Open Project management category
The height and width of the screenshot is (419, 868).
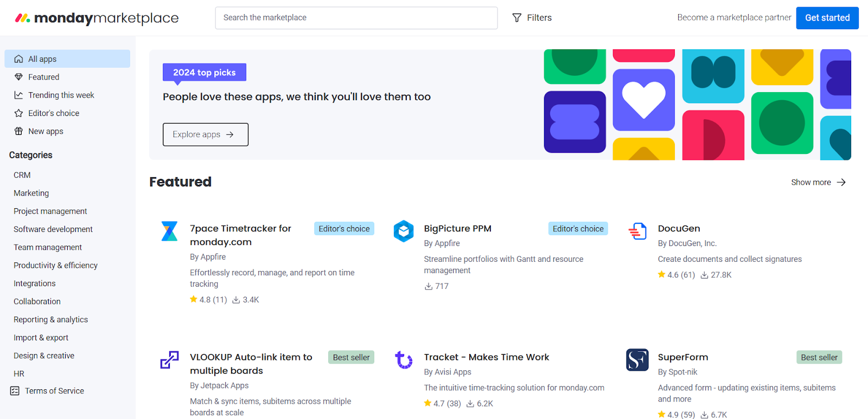50,211
